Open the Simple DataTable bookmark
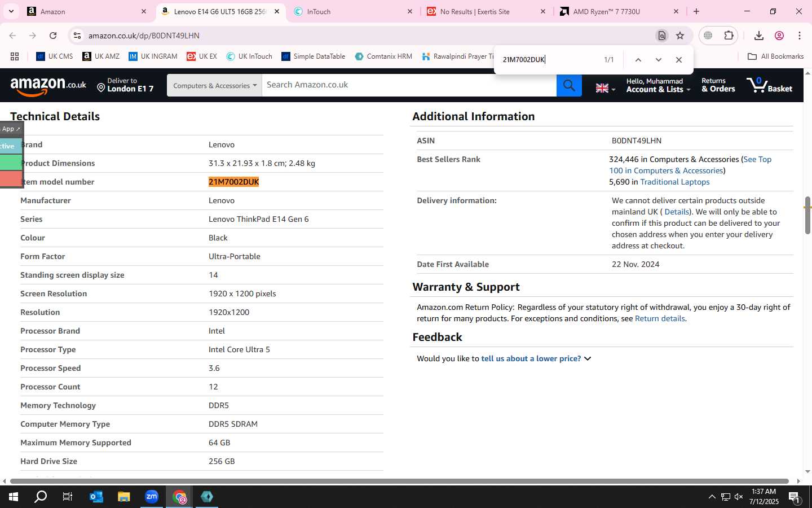The image size is (812, 508). 313,56
